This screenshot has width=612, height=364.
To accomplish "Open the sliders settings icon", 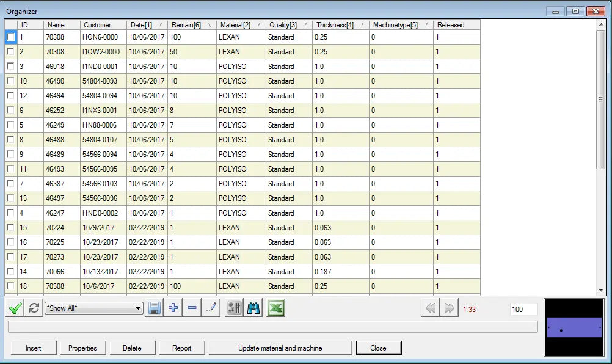I will tap(234, 308).
